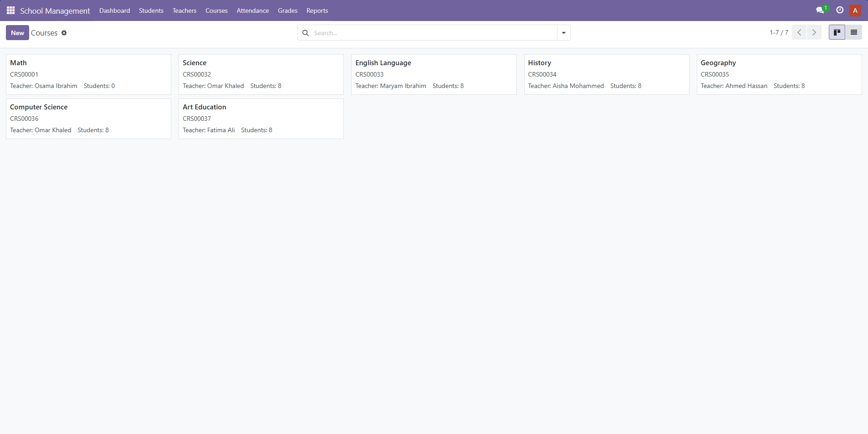Open the Grades menu
Viewport: 868px width, 434px height.
[x=288, y=10]
